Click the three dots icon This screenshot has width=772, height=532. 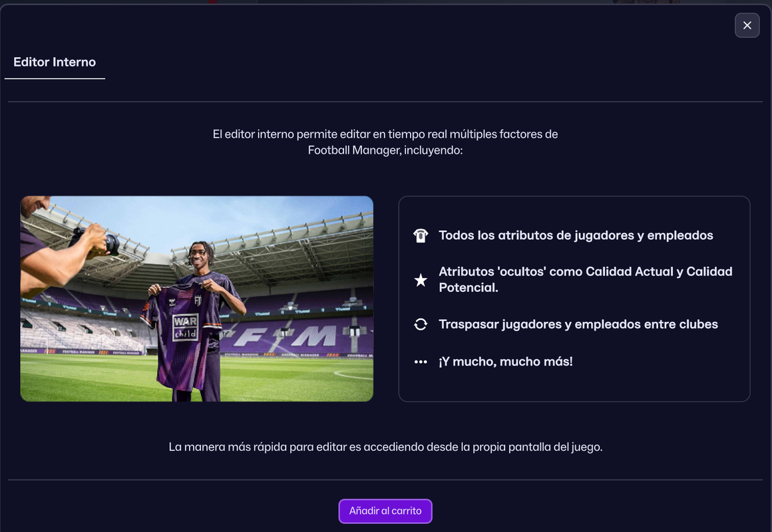click(x=421, y=362)
